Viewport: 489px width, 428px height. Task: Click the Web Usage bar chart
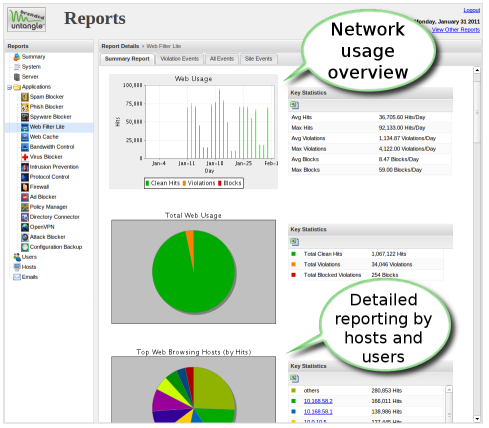pos(193,132)
